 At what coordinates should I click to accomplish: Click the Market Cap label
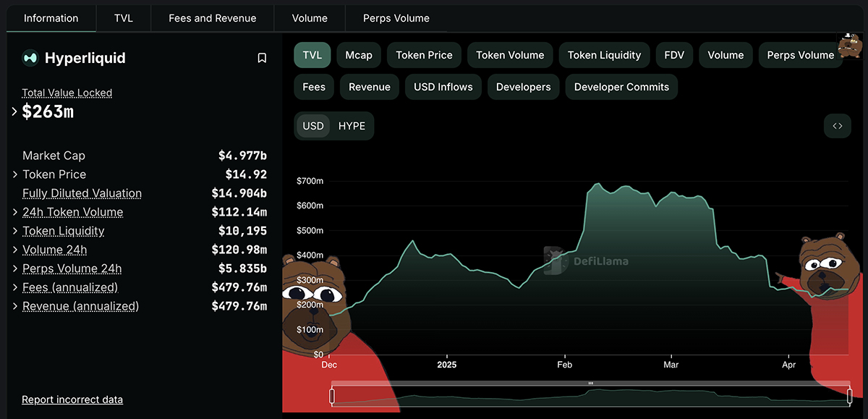[54, 156]
